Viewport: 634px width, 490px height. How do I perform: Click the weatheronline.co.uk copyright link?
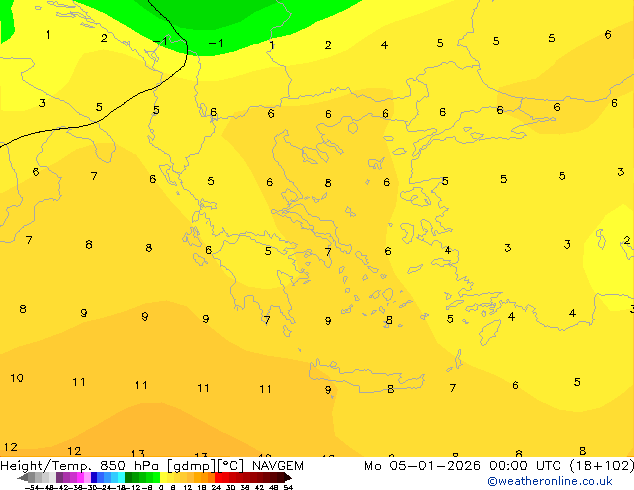point(549,481)
